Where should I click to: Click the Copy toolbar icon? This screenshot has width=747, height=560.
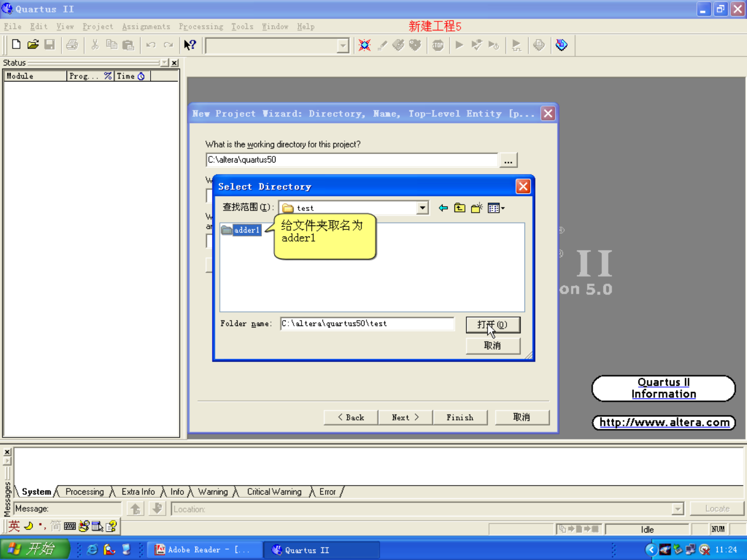pyautogui.click(x=111, y=44)
